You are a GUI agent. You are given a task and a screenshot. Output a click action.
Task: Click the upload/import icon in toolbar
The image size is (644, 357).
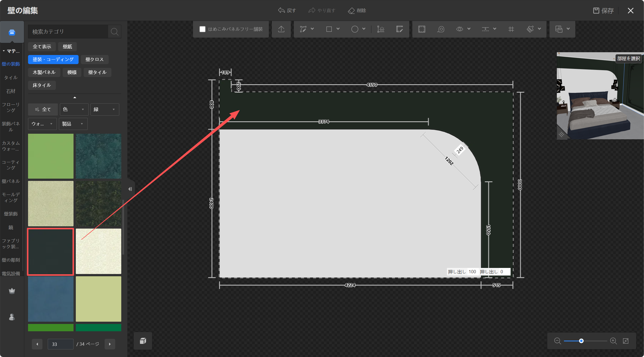click(281, 29)
